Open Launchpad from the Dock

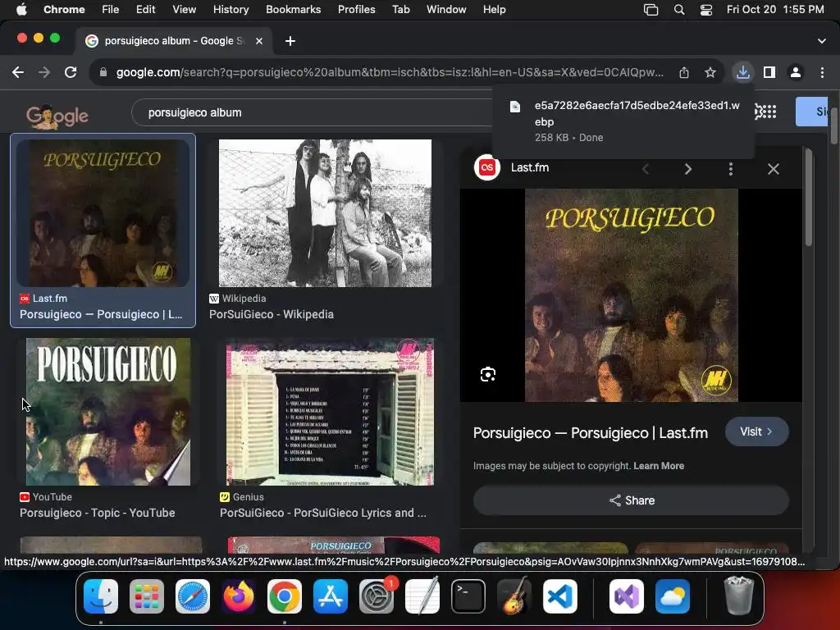click(x=147, y=596)
